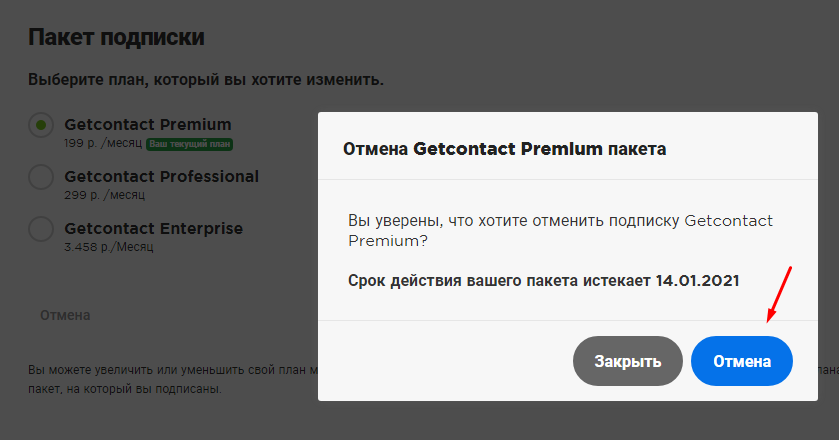Click the green "Ваш текущий план" badge
This screenshot has width=839, height=440.
(x=190, y=144)
